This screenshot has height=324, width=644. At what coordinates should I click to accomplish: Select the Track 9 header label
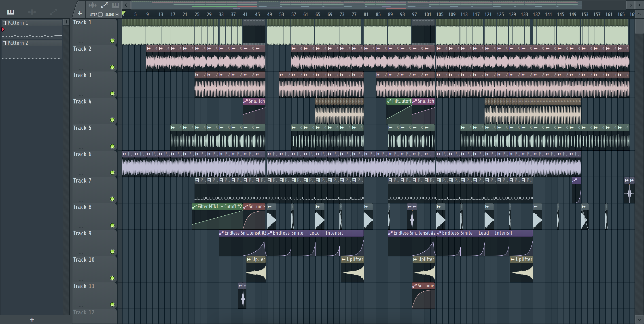[x=82, y=233]
